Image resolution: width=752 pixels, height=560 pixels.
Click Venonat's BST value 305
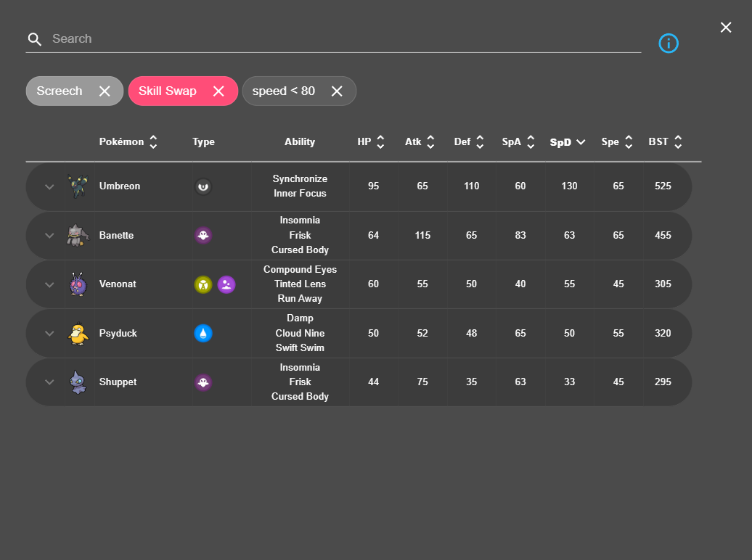coord(663,284)
